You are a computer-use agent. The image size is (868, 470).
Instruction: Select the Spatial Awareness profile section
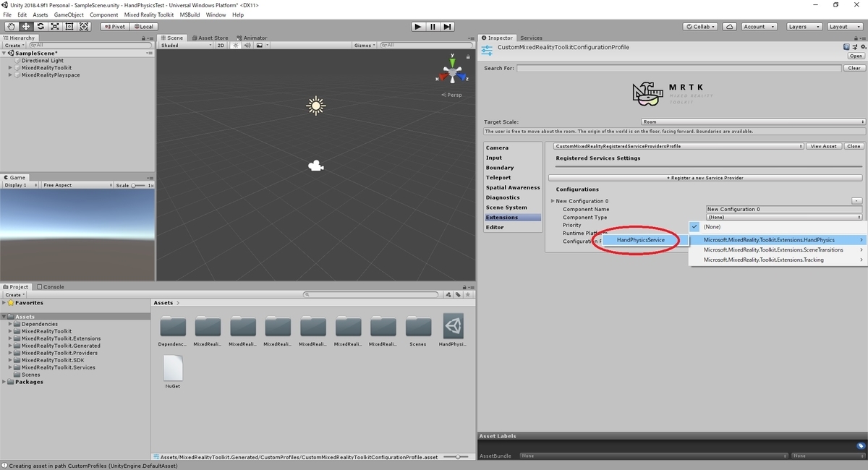pos(514,187)
